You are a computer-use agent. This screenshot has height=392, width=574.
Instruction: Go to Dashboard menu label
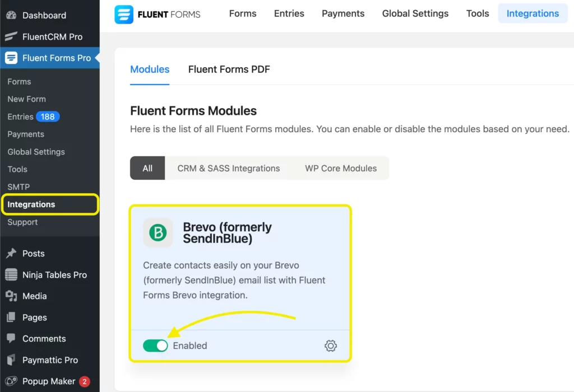(44, 15)
